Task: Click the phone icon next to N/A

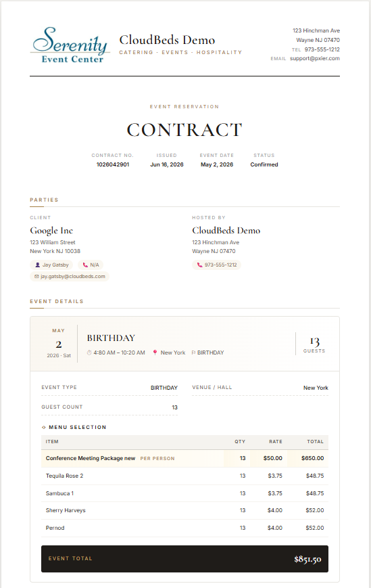Action: (x=85, y=265)
